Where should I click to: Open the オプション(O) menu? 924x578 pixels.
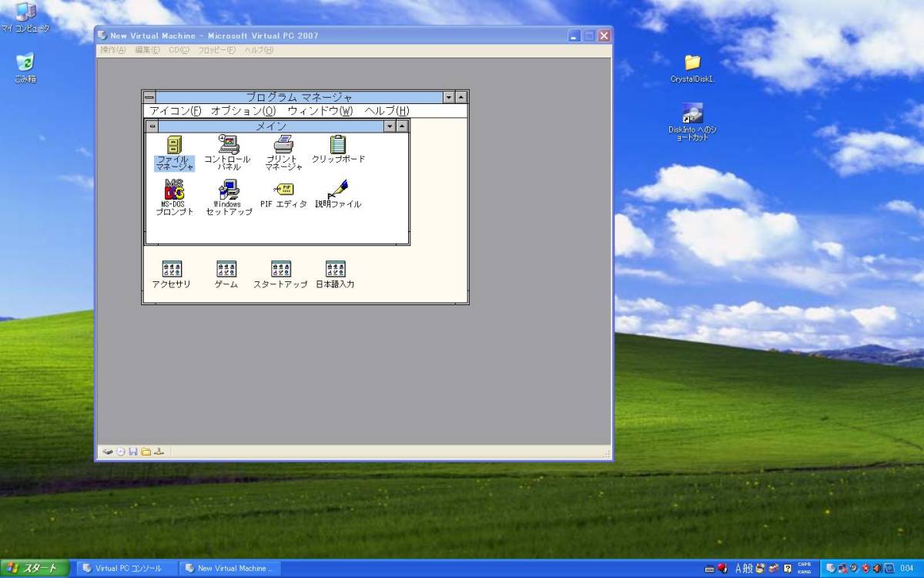pos(243,111)
